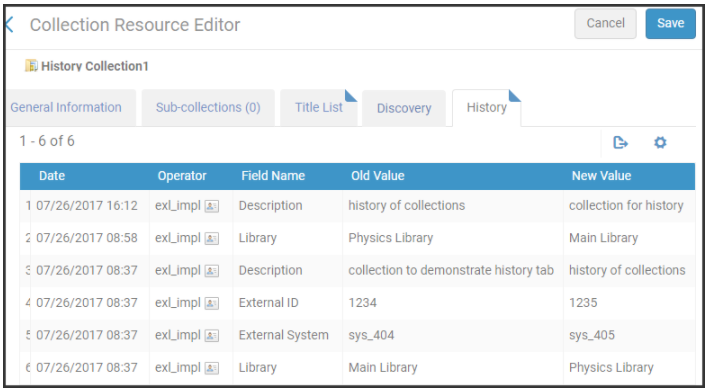This screenshot has height=390, width=715.
Task: Click new value 'collection for history'
Action: click(626, 206)
